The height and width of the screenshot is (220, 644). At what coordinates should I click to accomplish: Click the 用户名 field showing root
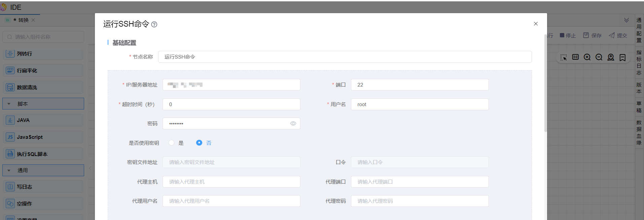coord(420,104)
